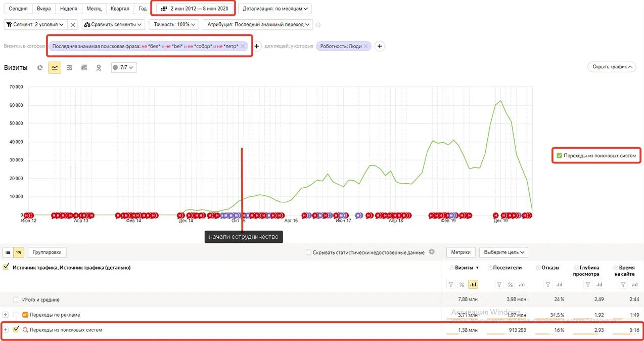644x341 pixels.
Task: Sort table by 'Отказы' column header
Action: 550,268
